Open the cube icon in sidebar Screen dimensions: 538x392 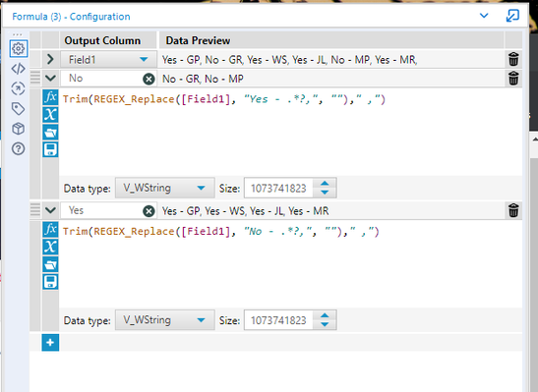coord(18,129)
